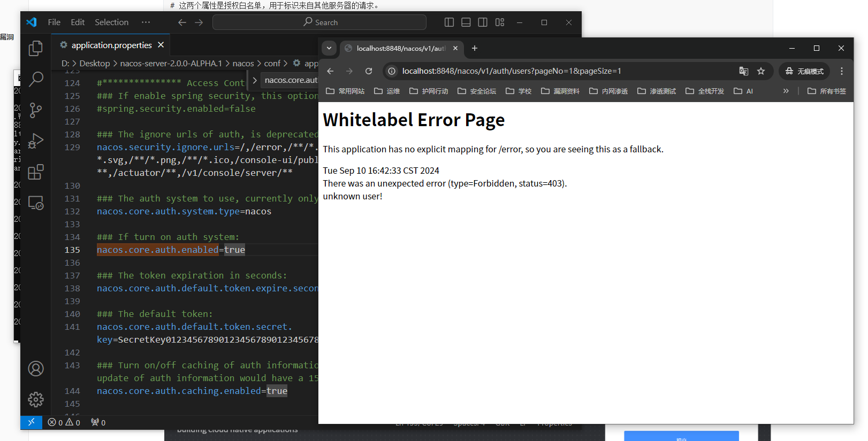Open the Run and Debug view
Screen dimensions: 868x441
(x=35, y=141)
